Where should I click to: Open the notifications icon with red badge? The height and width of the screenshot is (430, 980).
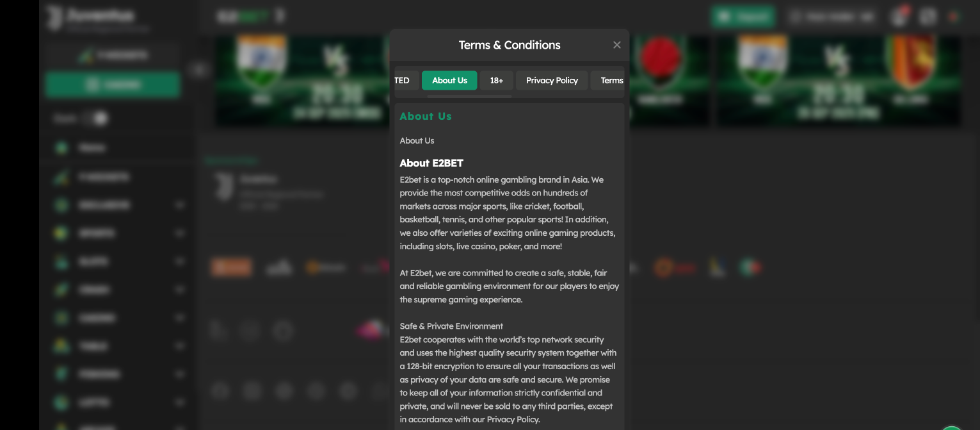pos(900,17)
